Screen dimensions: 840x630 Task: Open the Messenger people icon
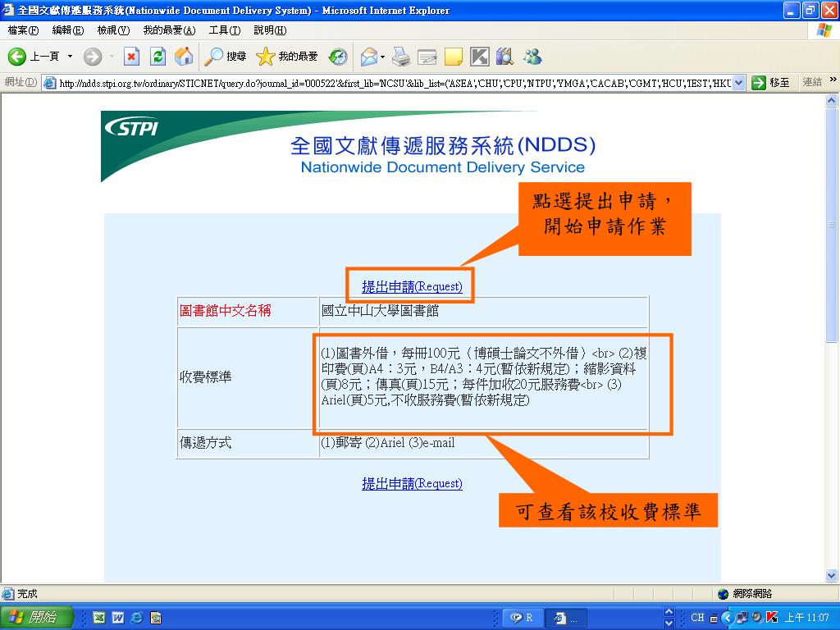coord(532,57)
